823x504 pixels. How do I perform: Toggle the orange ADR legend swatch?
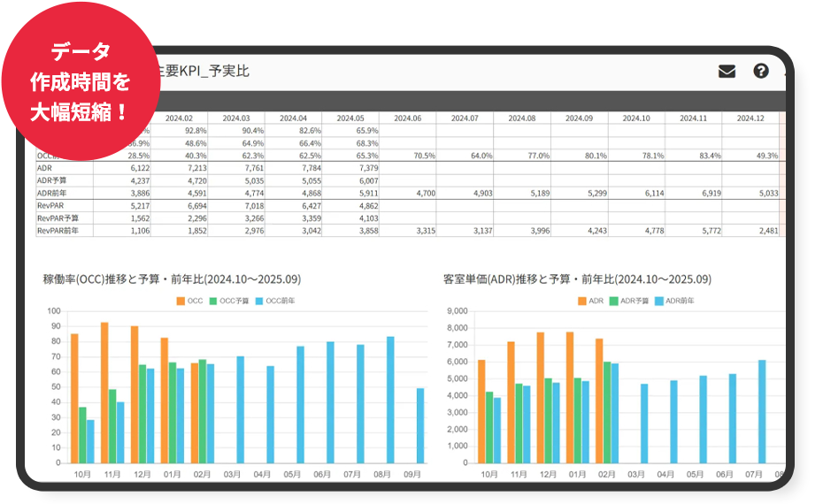pyautogui.click(x=582, y=301)
